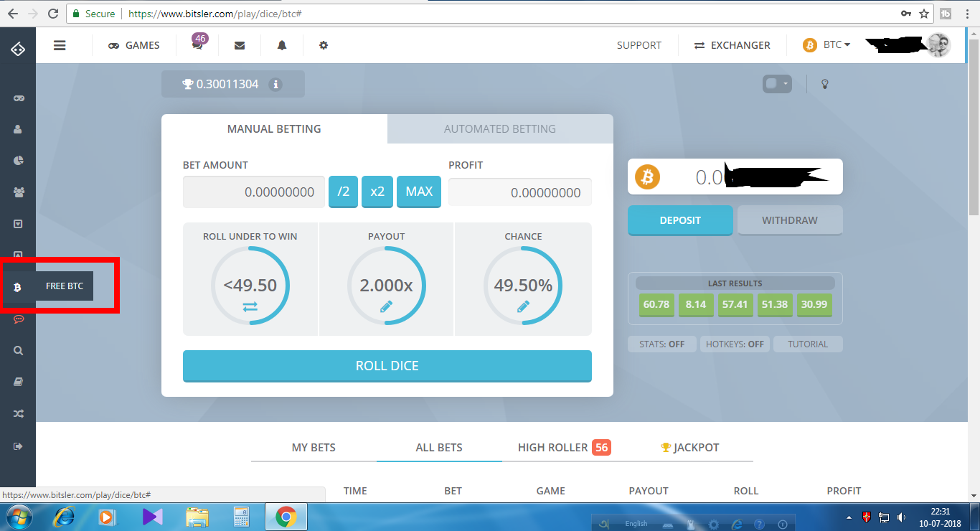Open Internet Explorer from the taskbar
Viewport: 980px width, 531px height.
65,517
